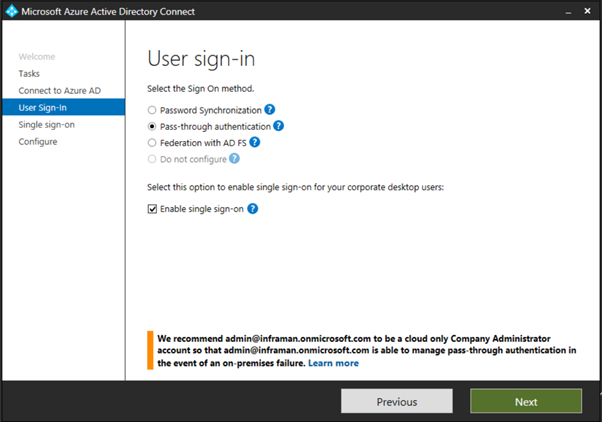Click the Previous button

396,402
